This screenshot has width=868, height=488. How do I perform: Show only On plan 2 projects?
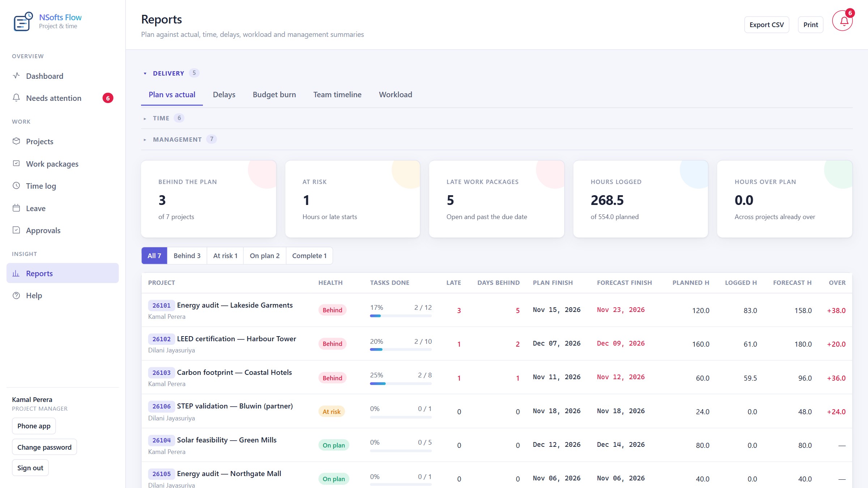click(265, 256)
